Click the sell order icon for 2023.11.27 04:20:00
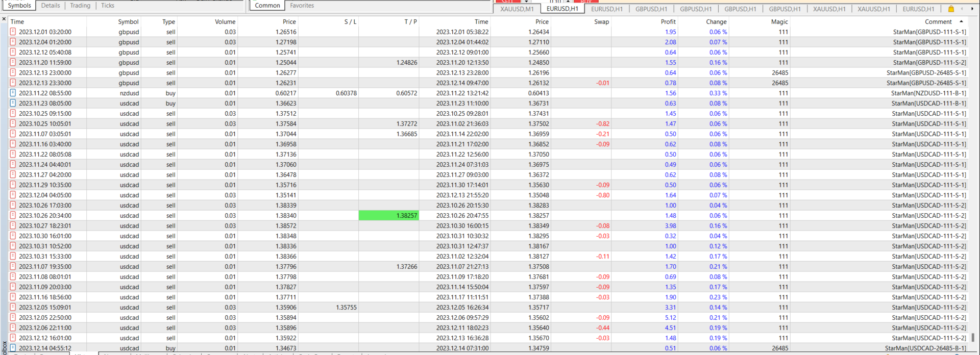 coord(13,174)
